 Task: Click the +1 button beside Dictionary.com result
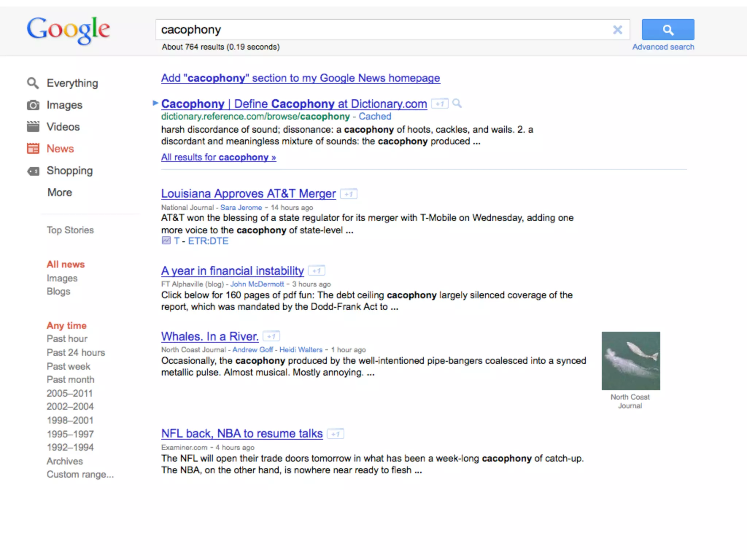point(440,104)
